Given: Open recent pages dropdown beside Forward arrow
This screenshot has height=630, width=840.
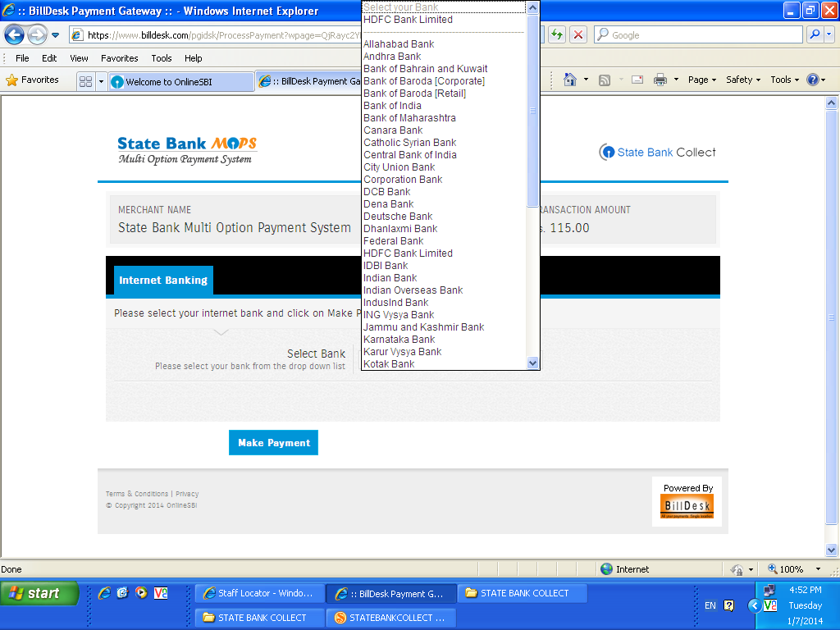Looking at the screenshot, I should pyautogui.click(x=55, y=35).
